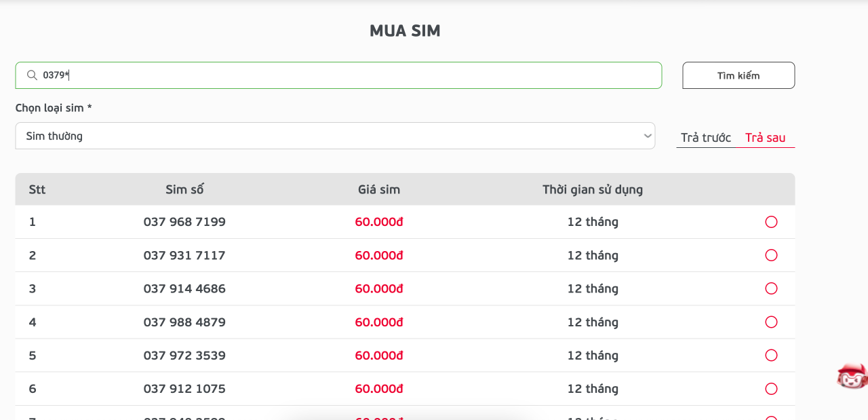Select the radio button for 037 988 4879
This screenshot has width=868, height=420.
[771, 322]
